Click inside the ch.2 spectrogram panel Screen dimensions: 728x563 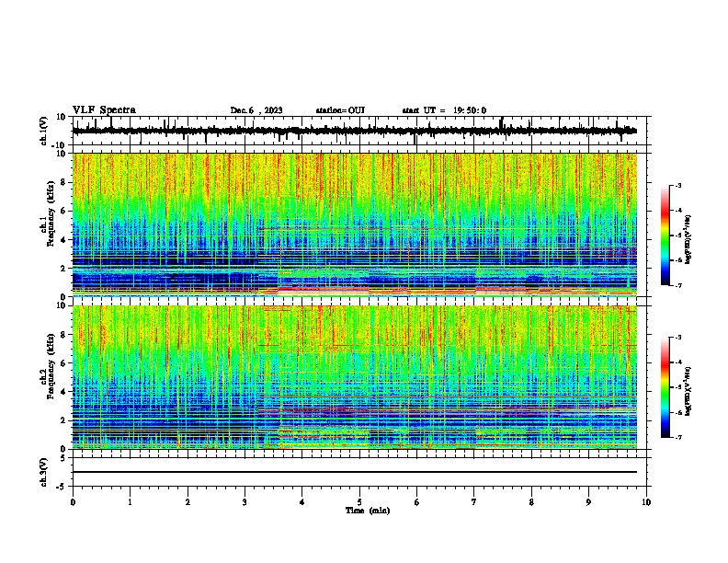pyautogui.click(x=355, y=377)
